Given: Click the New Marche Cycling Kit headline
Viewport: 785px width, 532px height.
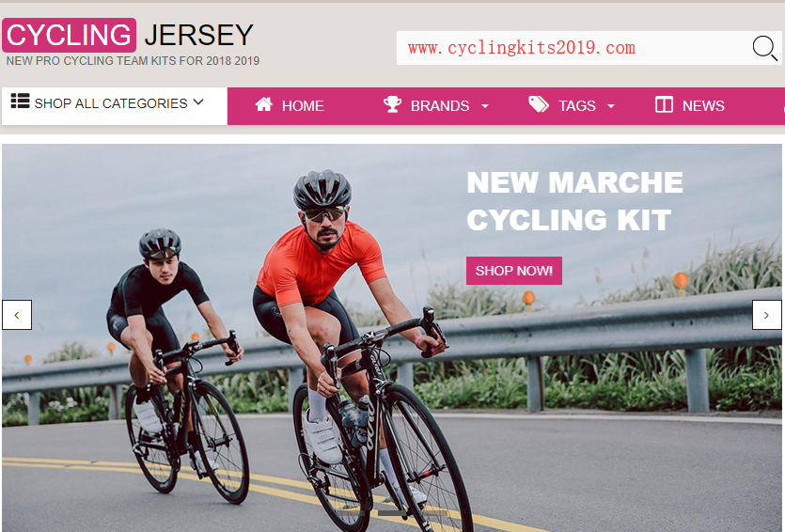Looking at the screenshot, I should point(574,201).
